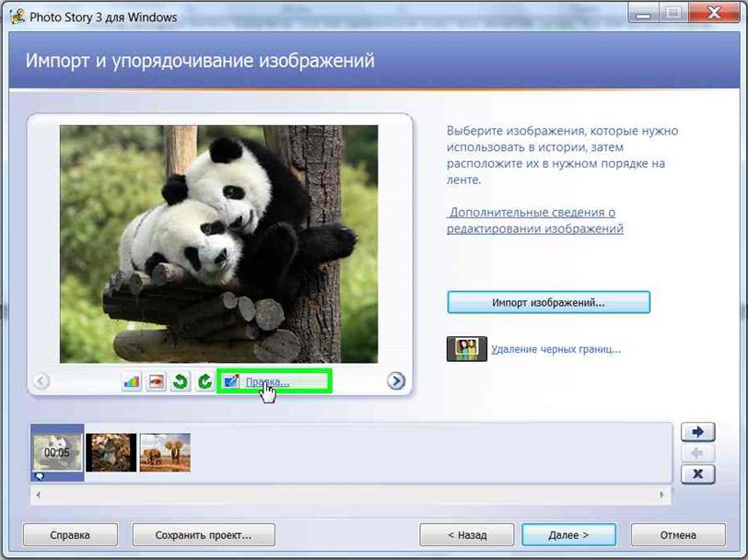Screen dimensions: 748x560
Task: Move selected picture right in filmstrip
Action: [698, 432]
